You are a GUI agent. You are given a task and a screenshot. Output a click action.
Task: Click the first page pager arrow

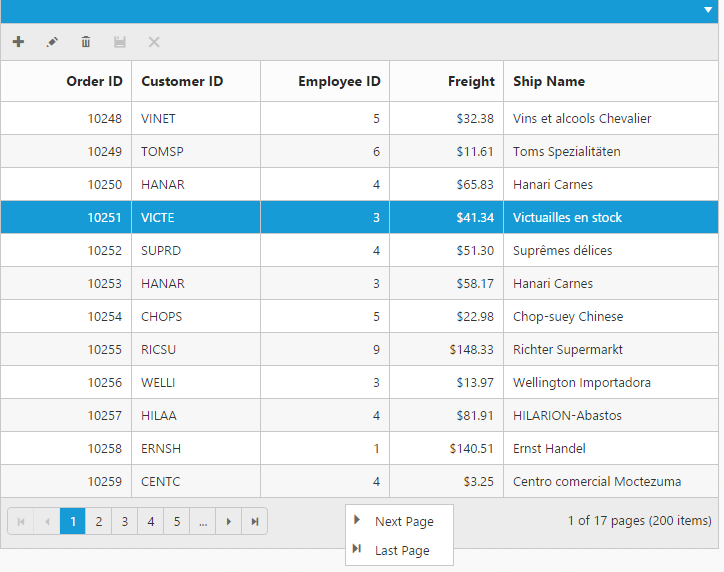[x=21, y=521]
